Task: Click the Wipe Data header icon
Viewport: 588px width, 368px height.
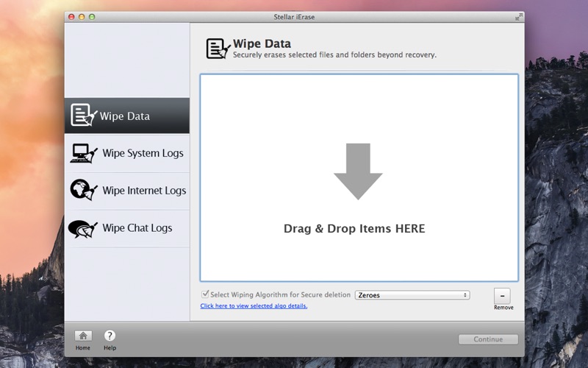Action: pos(218,49)
